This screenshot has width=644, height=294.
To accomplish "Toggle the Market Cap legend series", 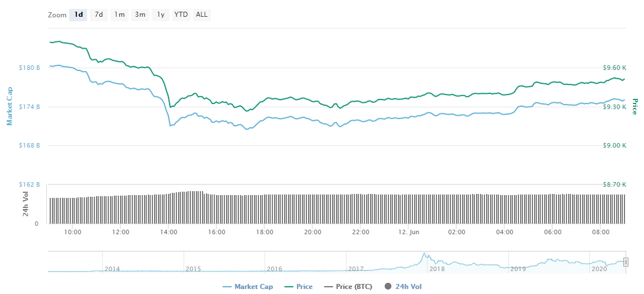I will coord(248,287).
